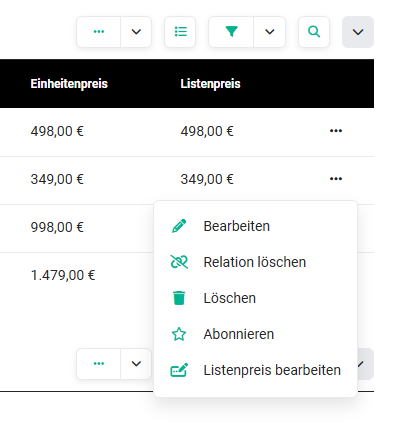This screenshot has width=396, height=423.
Task: Click the star icon beside Abonnieren
Action: point(179,334)
